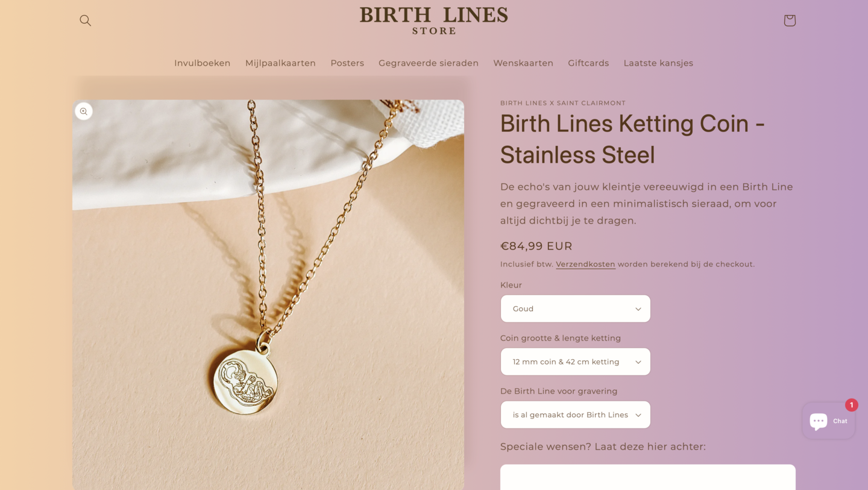Open Laatste kansjes
The height and width of the screenshot is (490, 868).
coord(658,63)
